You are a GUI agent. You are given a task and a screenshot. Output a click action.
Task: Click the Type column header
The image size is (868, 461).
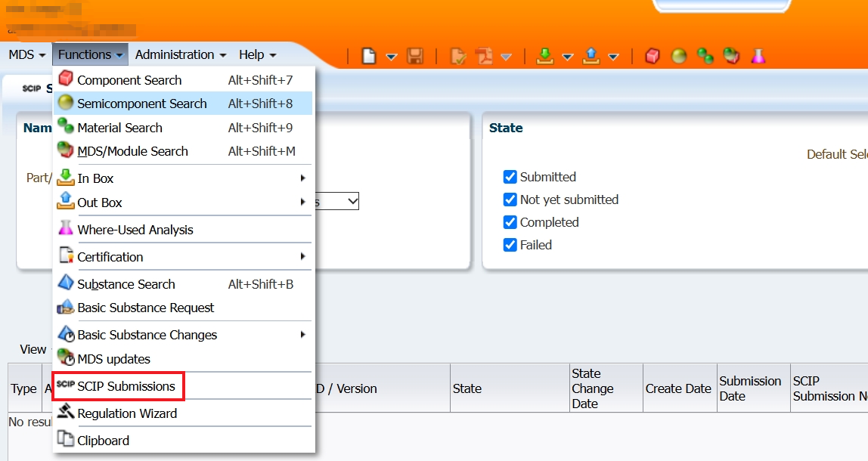pyautogui.click(x=24, y=388)
